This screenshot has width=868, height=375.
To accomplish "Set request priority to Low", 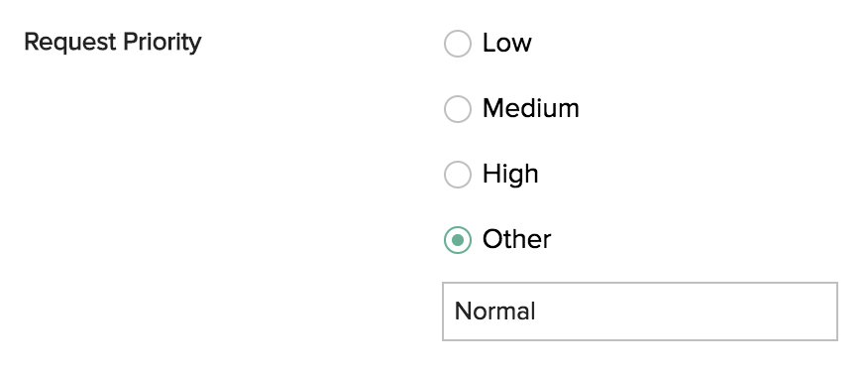I will (x=457, y=44).
